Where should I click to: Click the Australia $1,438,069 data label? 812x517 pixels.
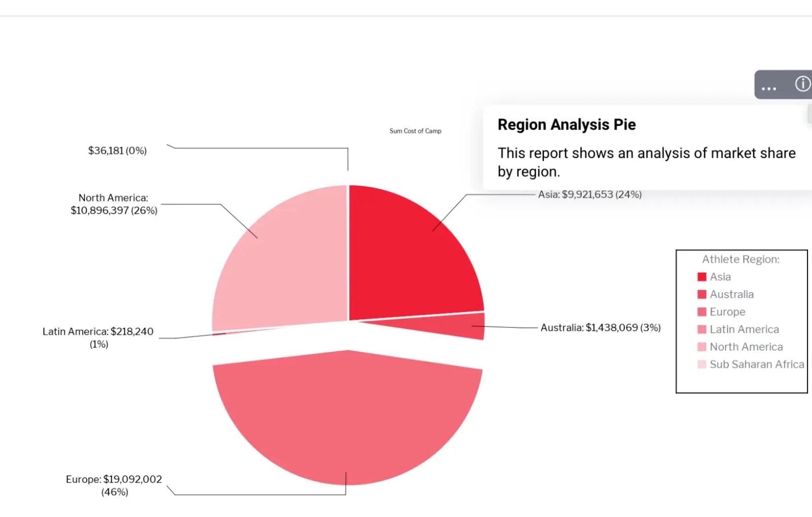(600, 328)
